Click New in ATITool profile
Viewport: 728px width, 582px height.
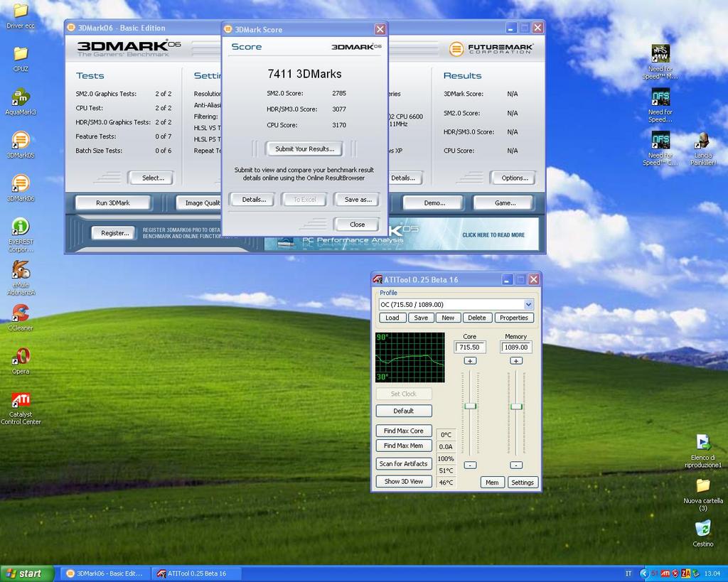[x=448, y=318]
